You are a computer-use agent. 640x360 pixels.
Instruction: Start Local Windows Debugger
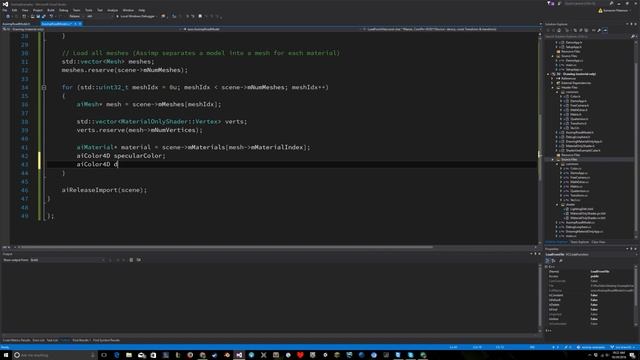(x=136, y=16)
